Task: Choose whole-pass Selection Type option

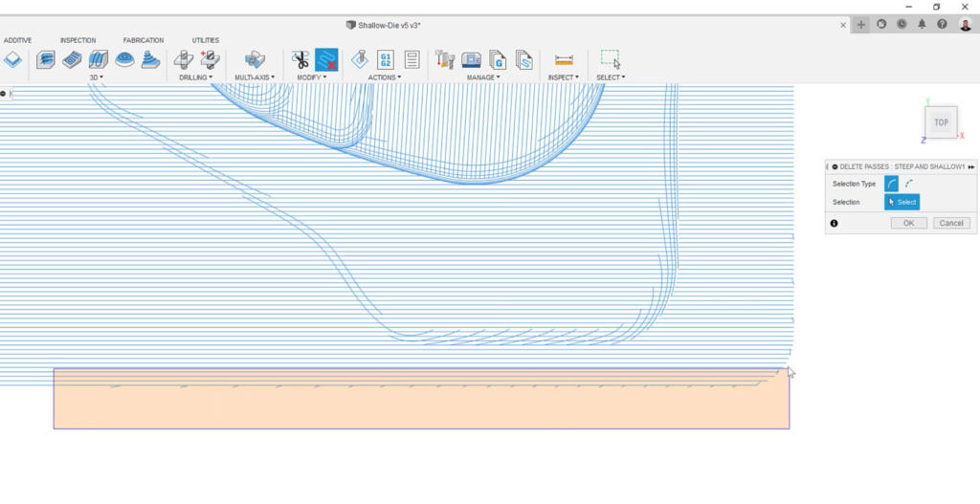Action: click(x=891, y=184)
